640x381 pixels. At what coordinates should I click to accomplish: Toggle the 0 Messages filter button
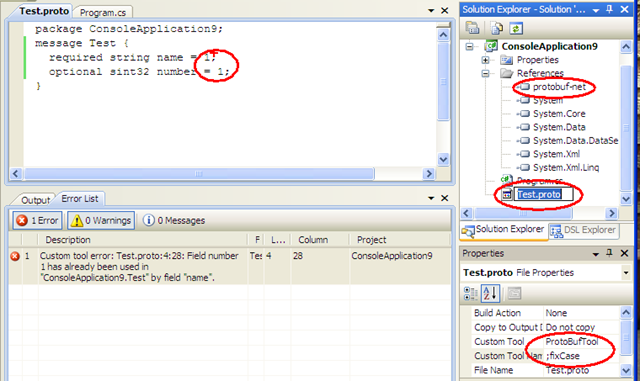(x=174, y=221)
